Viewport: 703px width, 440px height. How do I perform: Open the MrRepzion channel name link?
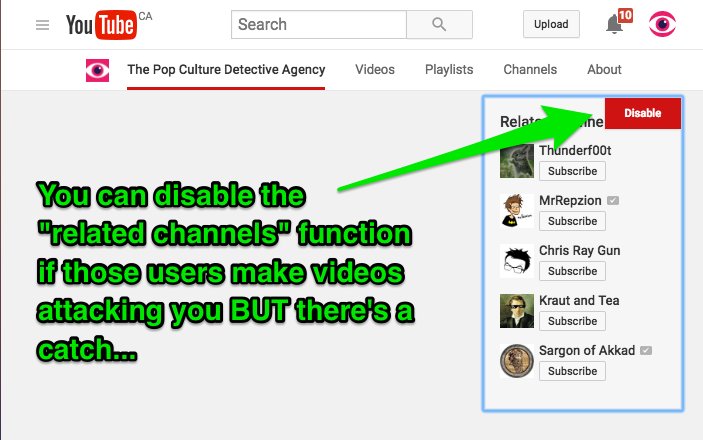point(570,200)
